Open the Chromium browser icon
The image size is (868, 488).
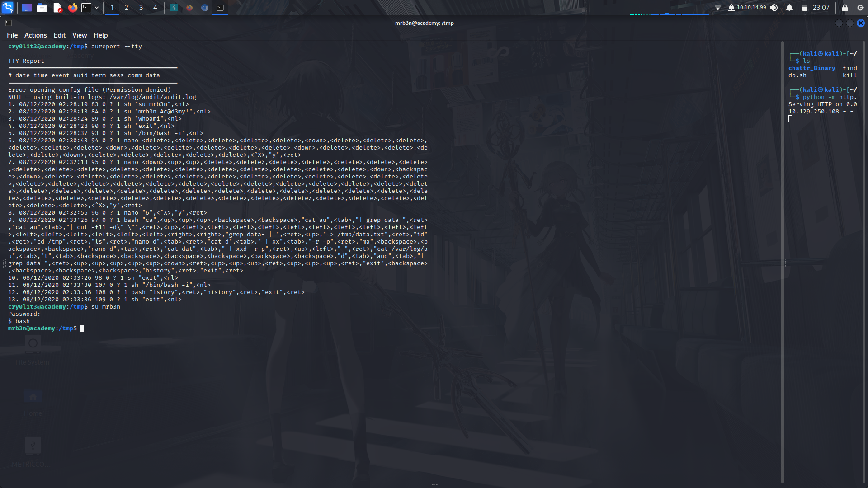pyautogui.click(x=204, y=7)
